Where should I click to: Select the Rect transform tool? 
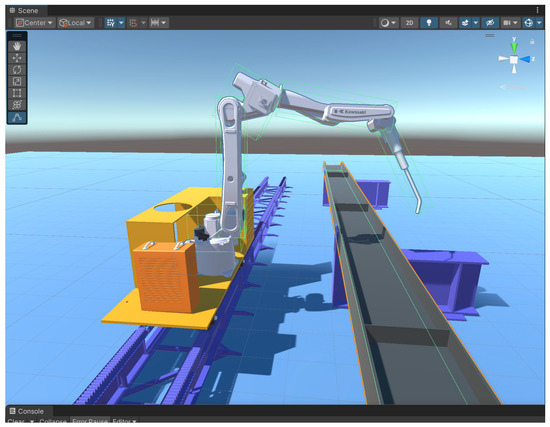point(17,93)
